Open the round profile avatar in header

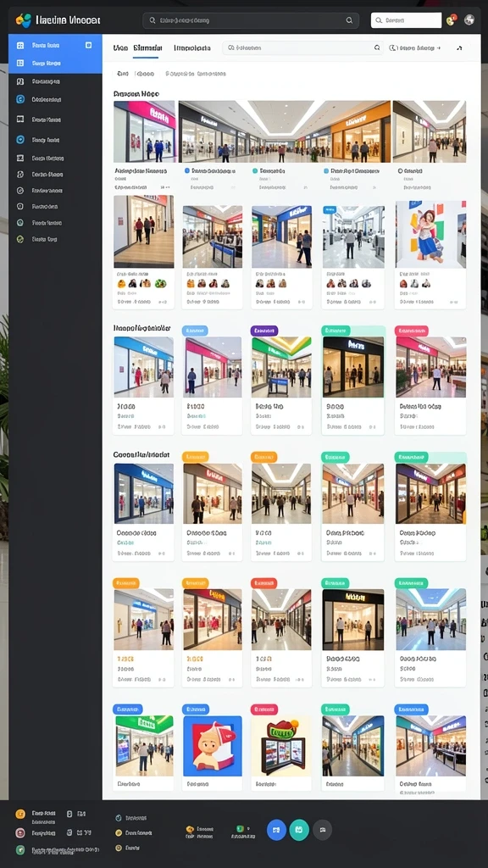(x=469, y=20)
